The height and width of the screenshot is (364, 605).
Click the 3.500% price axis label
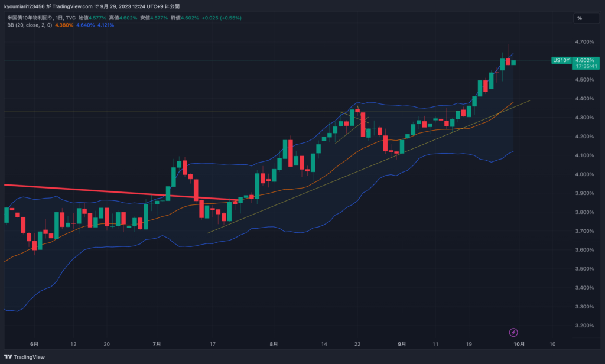click(584, 269)
